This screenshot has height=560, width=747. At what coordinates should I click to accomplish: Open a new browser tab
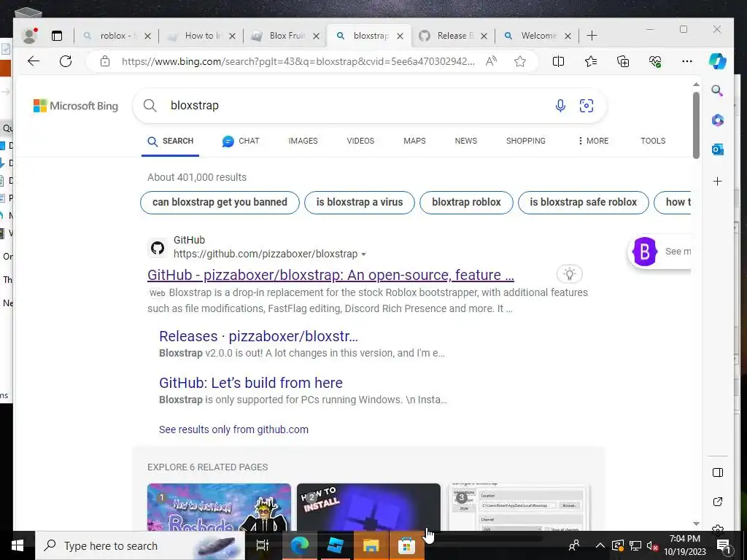tap(592, 36)
